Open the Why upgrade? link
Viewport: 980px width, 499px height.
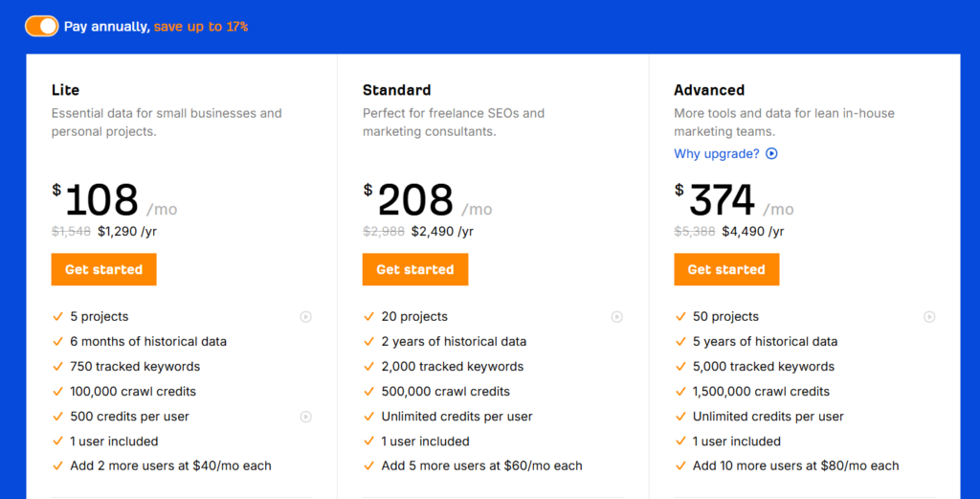point(716,154)
